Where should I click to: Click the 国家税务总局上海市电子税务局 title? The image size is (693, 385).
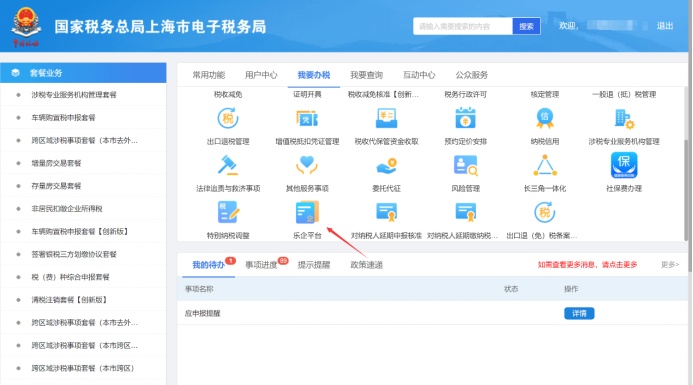click(160, 27)
